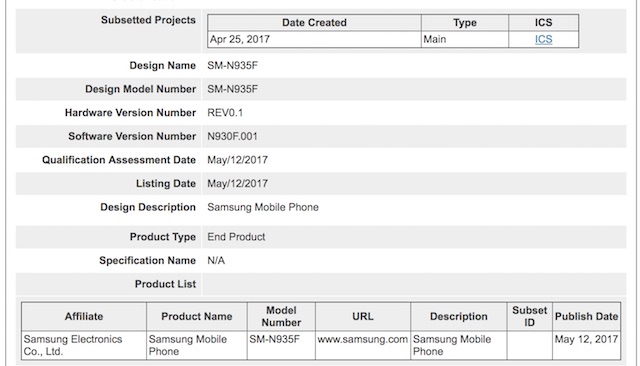Click the Publish Date column header
Screen dimensions: 640x366
(586, 316)
